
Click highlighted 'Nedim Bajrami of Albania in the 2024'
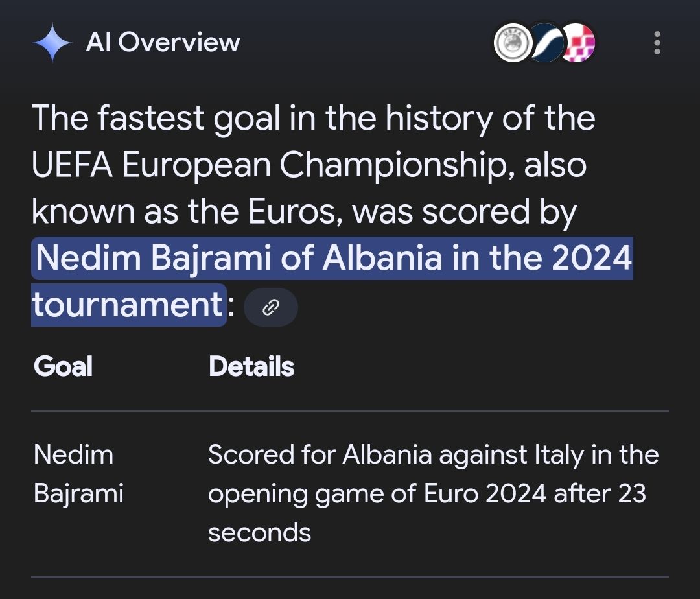[333, 258]
